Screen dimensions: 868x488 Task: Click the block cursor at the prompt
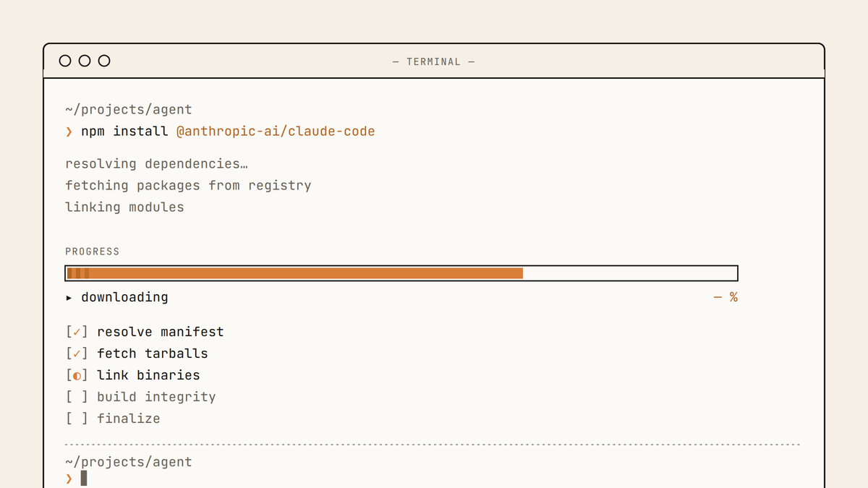[84, 478]
